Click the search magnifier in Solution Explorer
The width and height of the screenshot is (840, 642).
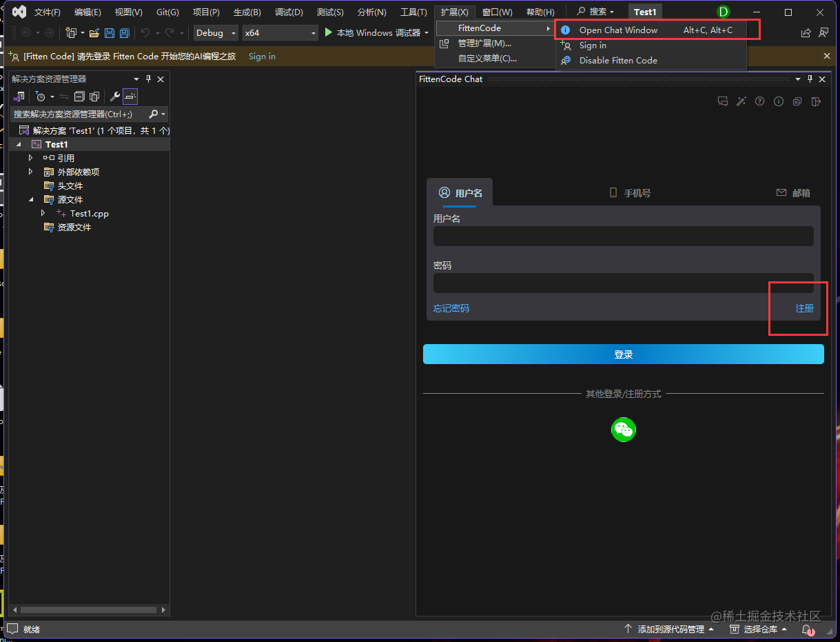coord(153,114)
